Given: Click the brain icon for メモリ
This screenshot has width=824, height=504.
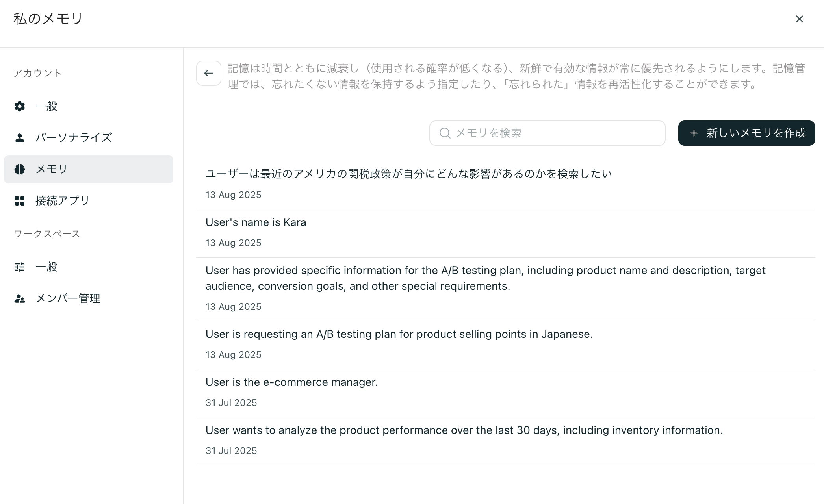Looking at the screenshot, I should (20, 169).
